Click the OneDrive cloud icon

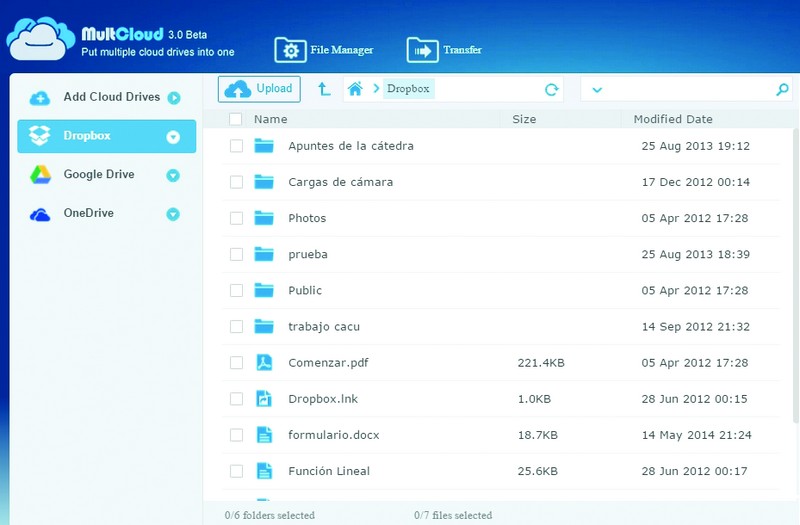coord(40,215)
